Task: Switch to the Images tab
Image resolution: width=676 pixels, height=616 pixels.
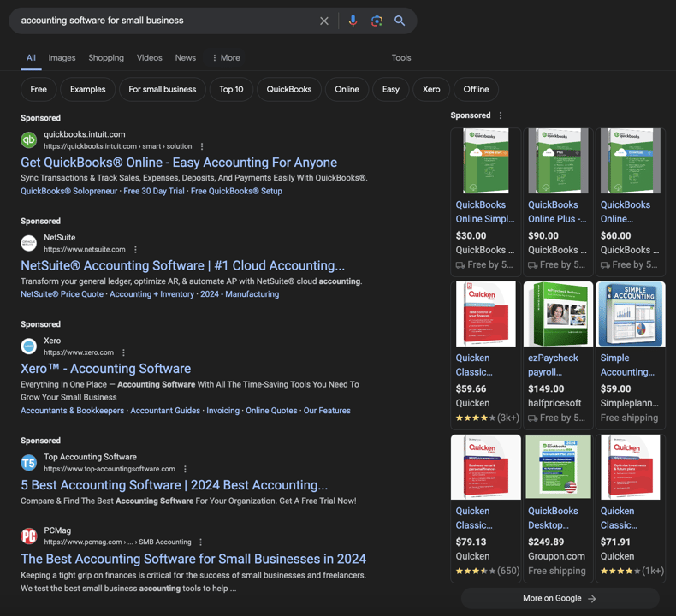Action: coord(62,58)
